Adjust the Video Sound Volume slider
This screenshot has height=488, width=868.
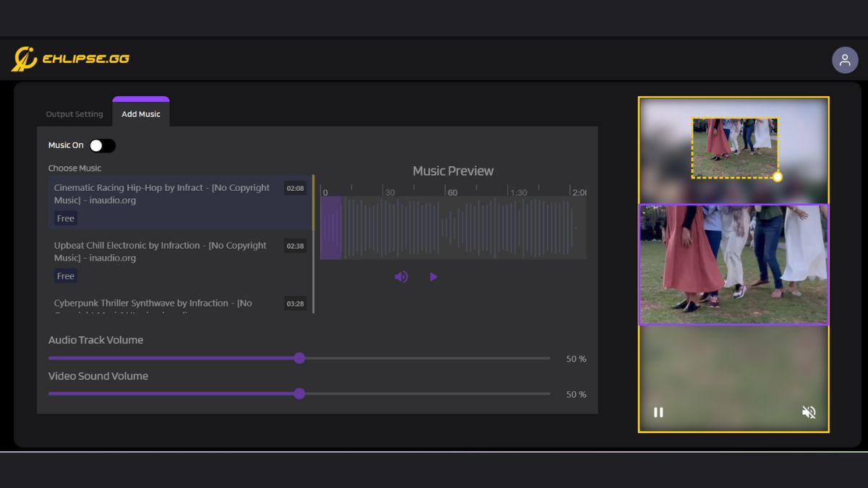pos(299,393)
